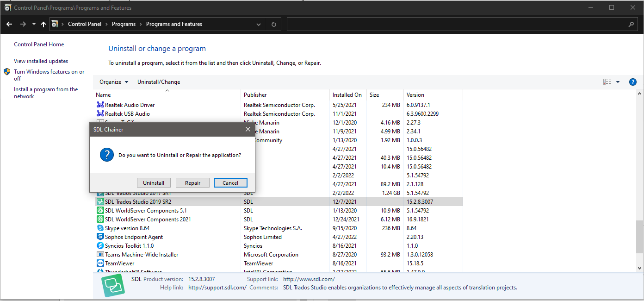Click Repair in the SDL Chainer dialog
The width and height of the screenshot is (644, 301).
[192, 182]
